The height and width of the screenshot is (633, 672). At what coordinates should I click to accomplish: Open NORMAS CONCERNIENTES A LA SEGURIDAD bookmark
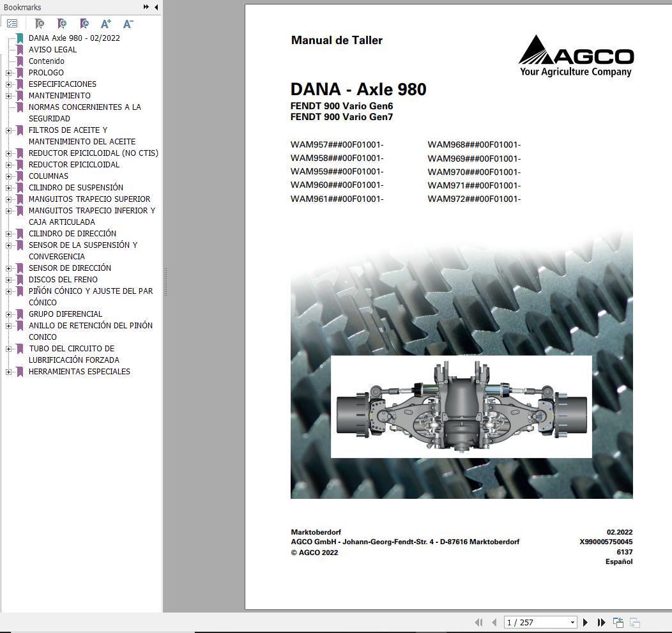[85, 112]
